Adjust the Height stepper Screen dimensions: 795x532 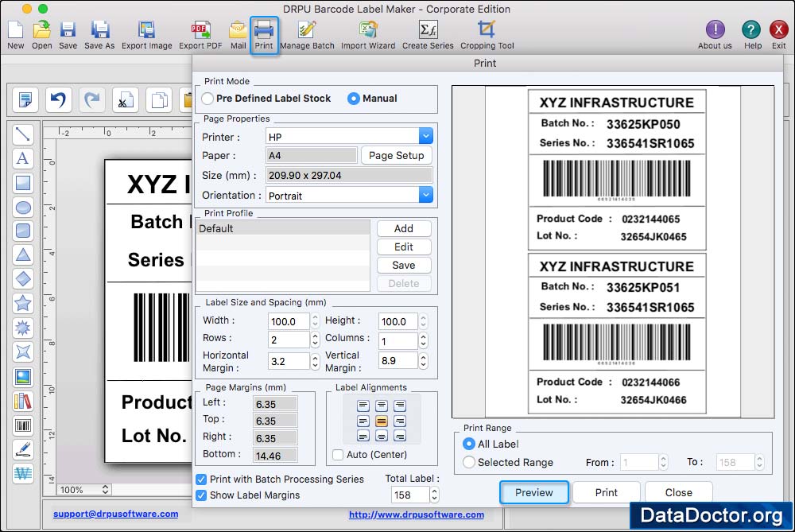[424, 321]
